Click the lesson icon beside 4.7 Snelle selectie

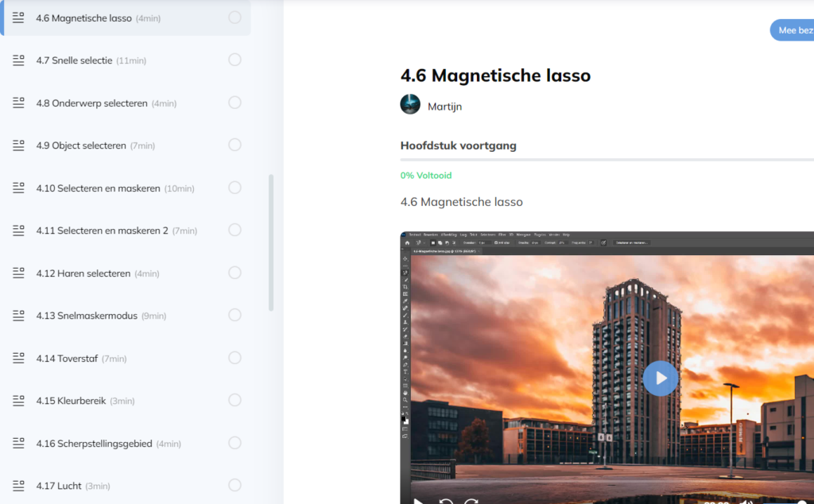pyautogui.click(x=19, y=60)
